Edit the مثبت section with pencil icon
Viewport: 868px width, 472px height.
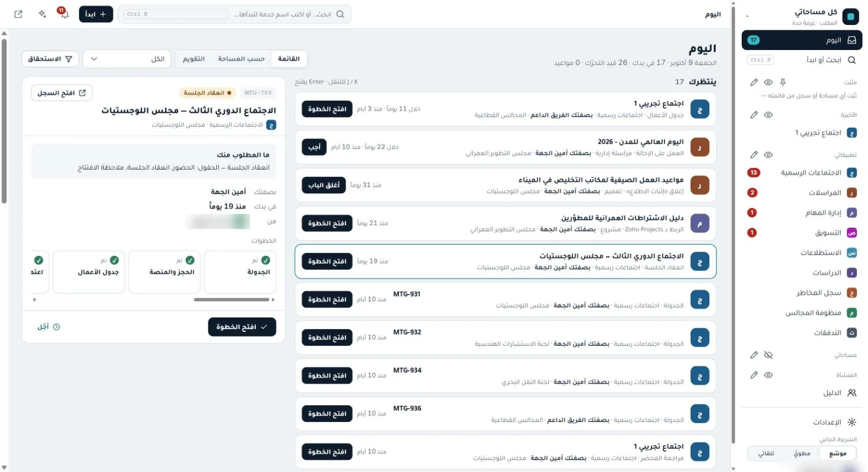[x=754, y=83]
